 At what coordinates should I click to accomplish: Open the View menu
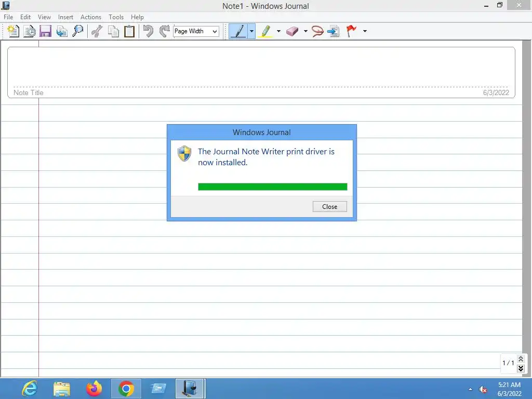click(x=45, y=17)
